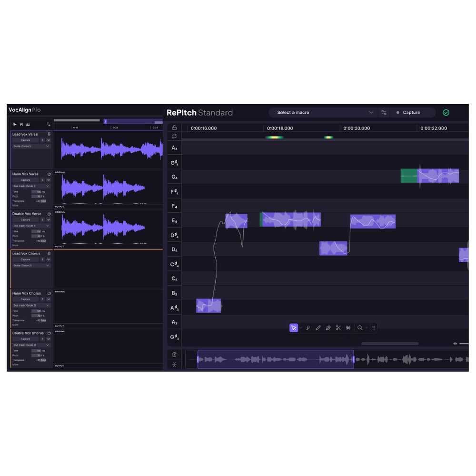
Task: Expand zoom tool options chevron
Action: pyautogui.click(x=367, y=328)
